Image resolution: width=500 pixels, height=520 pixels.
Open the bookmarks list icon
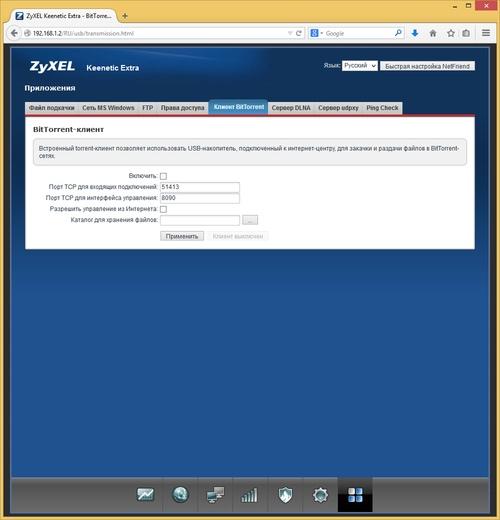click(x=466, y=33)
